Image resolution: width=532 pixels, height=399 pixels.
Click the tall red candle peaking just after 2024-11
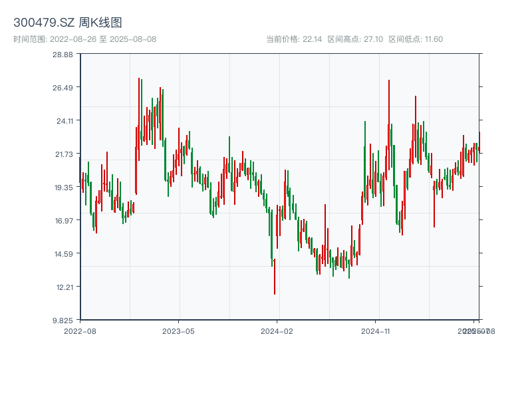[x=389, y=125]
